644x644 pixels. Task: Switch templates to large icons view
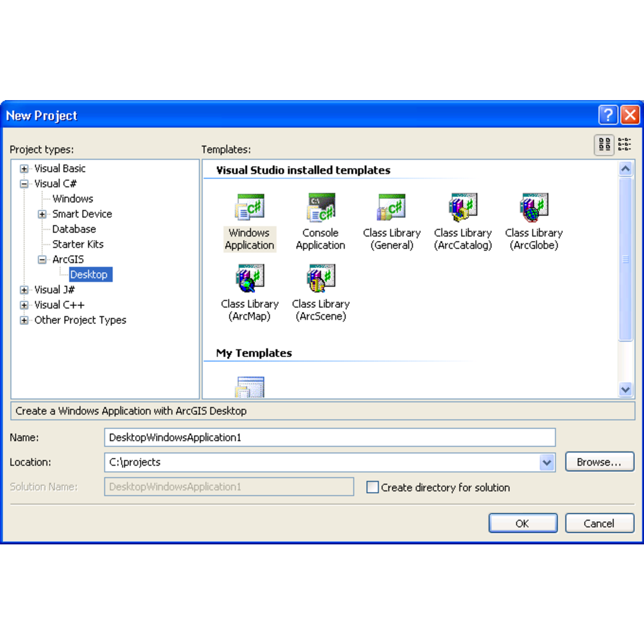tap(604, 145)
